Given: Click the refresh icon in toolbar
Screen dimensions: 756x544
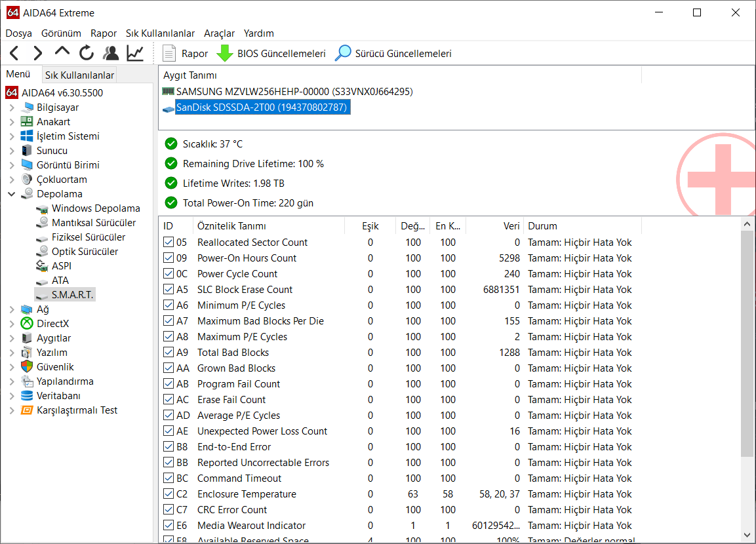Looking at the screenshot, I should click(x=87, y=54).
